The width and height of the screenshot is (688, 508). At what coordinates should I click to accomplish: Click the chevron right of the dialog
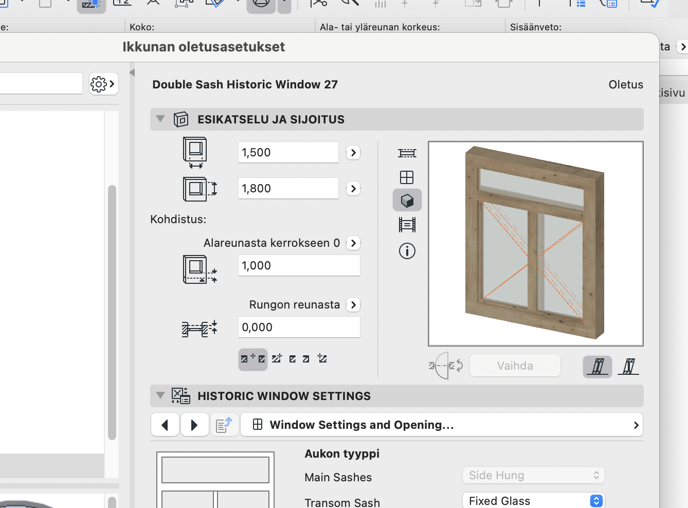click(x=682, y=47)
